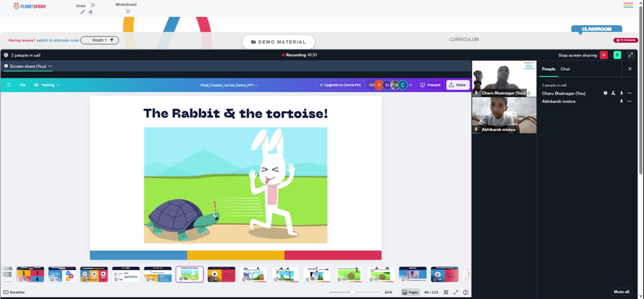Click the orange collaborator avatar n
The width and height of the screenshot is (644, 299).
point(379,85)
